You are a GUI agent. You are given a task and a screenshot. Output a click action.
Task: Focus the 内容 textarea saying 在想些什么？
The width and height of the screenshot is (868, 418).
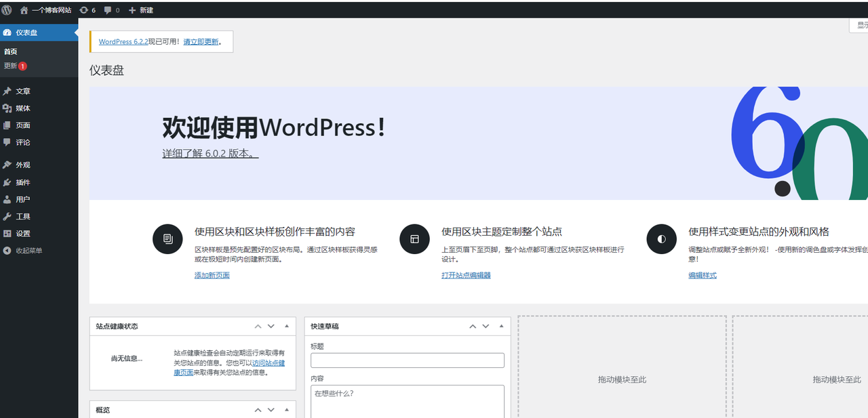407,401
